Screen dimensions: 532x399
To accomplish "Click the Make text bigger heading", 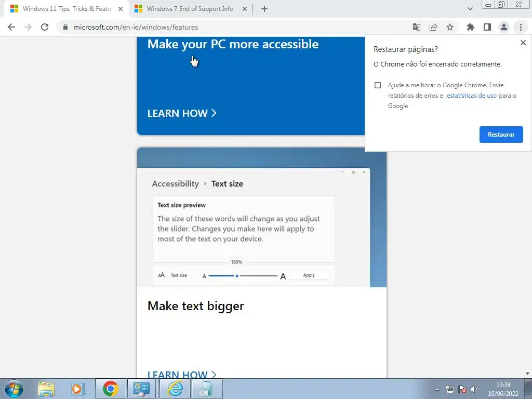I will tap(196, 306).
